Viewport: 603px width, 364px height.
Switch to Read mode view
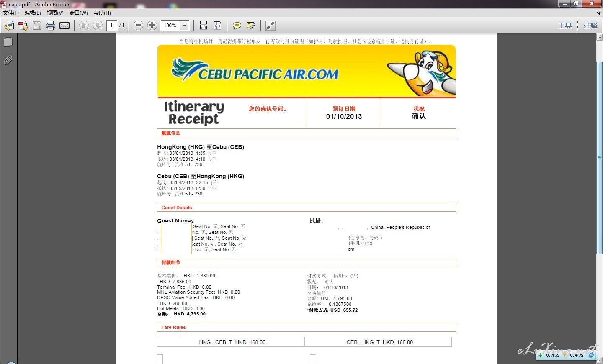271,26
